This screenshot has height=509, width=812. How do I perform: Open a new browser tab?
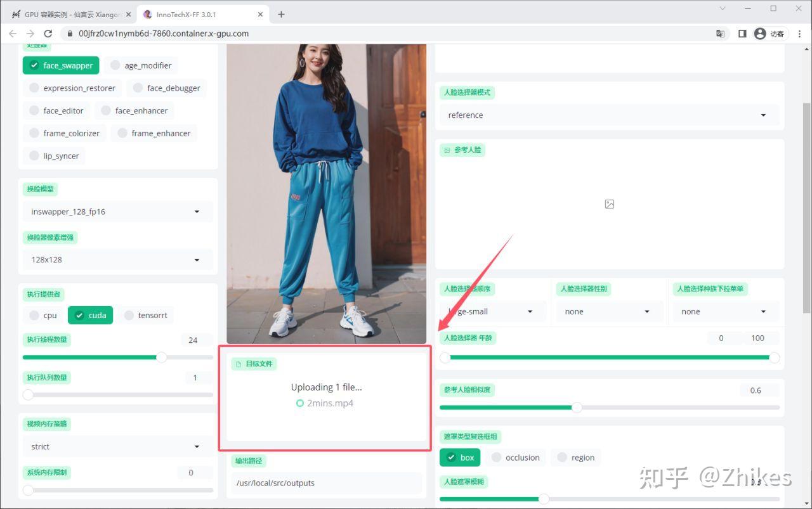(282, 14)
